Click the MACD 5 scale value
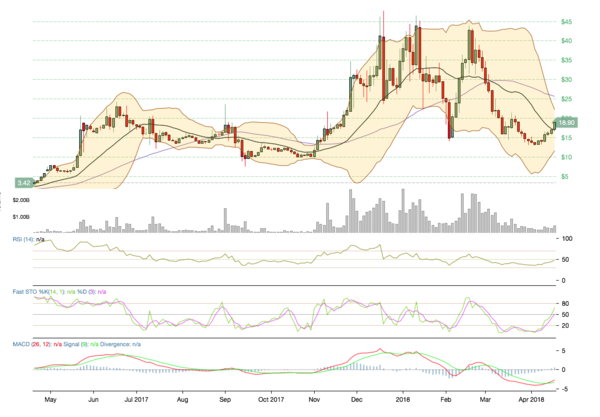 (x=563, y=351)
